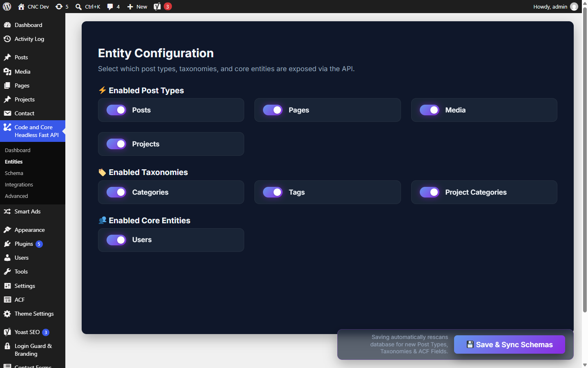Click the Theme Settings gear icon
The image size is (588, 368).
click(x=7, y=314)
